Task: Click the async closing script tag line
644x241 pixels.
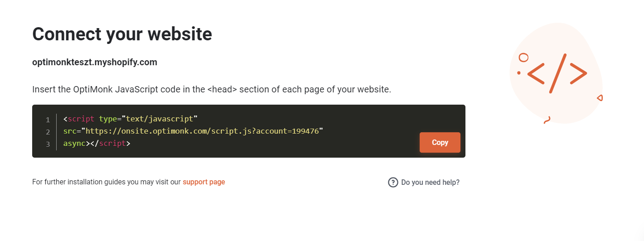Action: 97,143
